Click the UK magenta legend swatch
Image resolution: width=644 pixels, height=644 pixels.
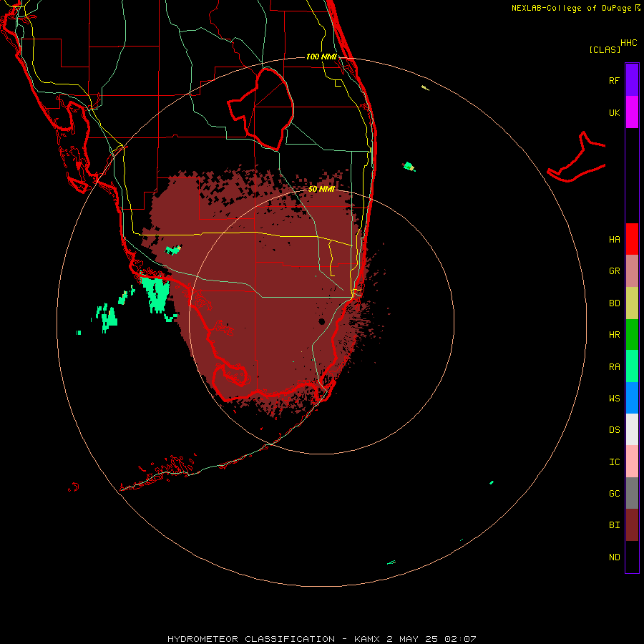point(632,112)
